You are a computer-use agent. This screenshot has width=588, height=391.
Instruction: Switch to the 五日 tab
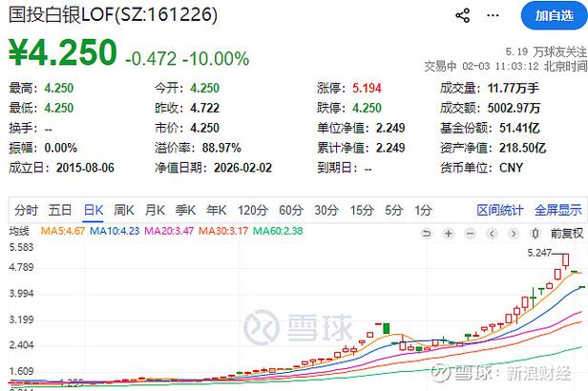point(60,210)
